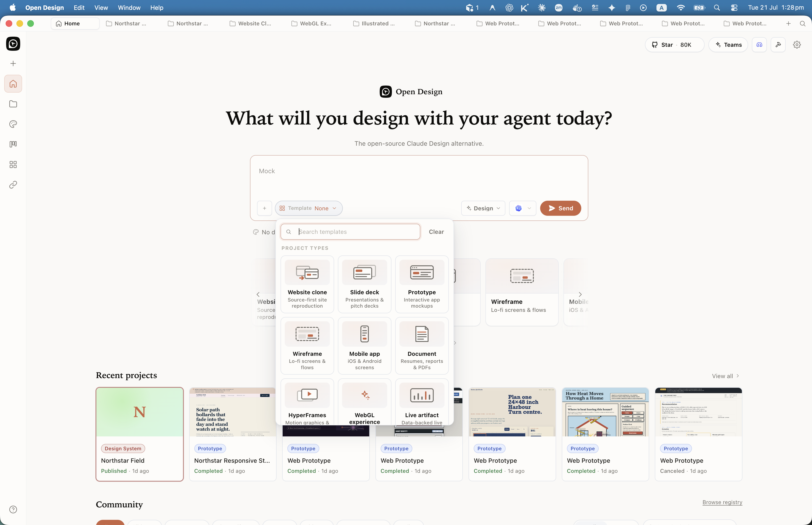The height and width of the screenshot is (525, 812).
Task: Add a new tab with the plus icon
Action: [x=789, y=24]
